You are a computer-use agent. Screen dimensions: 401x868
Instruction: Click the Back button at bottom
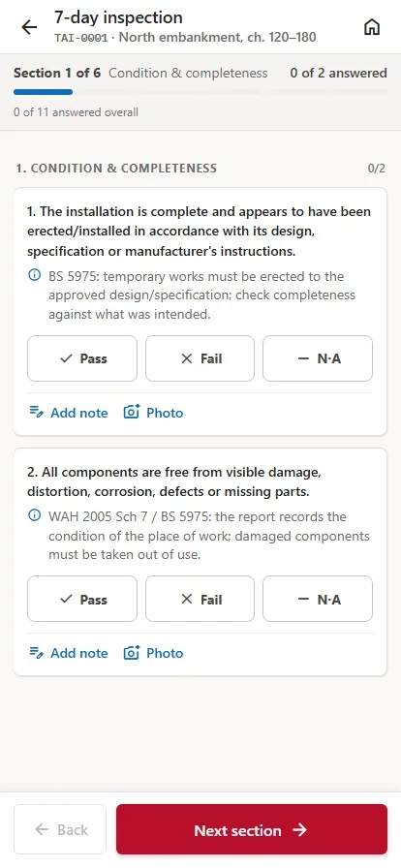coord(60,829)
